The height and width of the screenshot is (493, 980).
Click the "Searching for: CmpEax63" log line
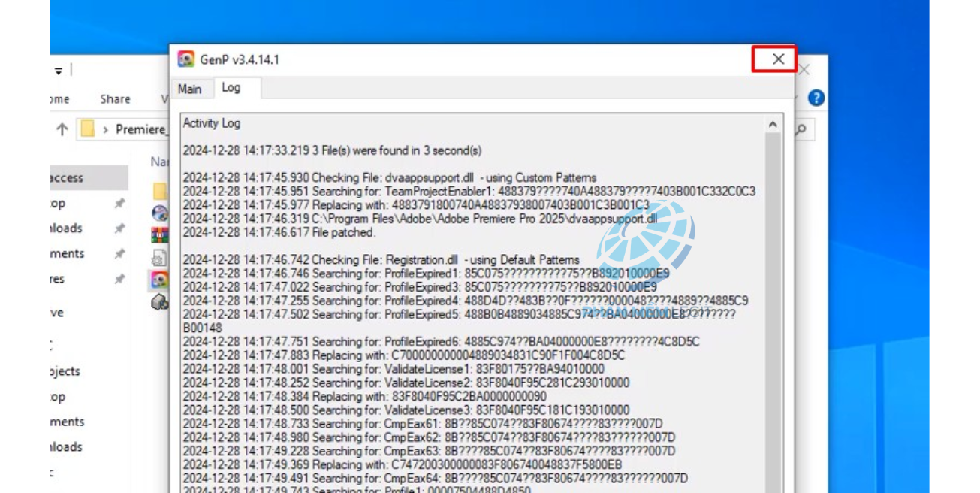click(x=429, y=451)
